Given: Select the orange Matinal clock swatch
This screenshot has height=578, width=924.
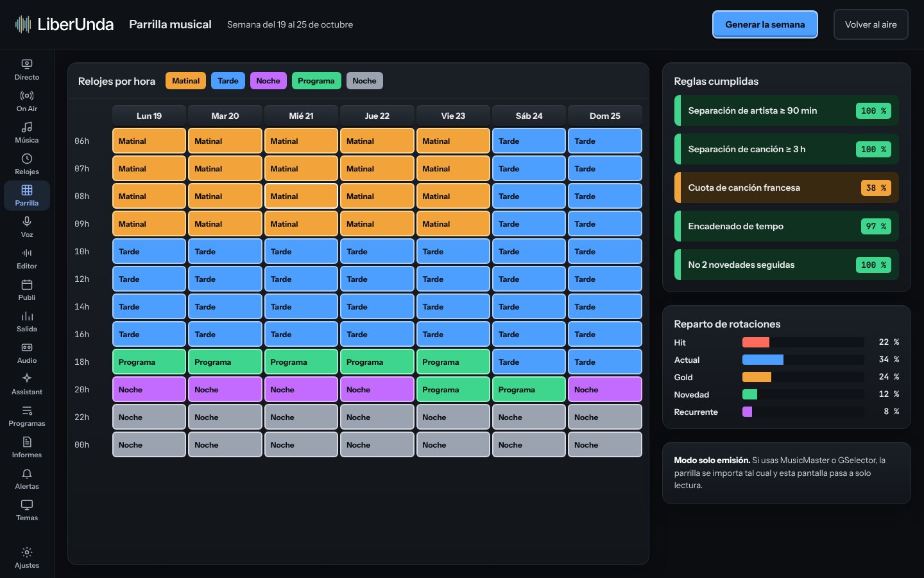Looking at the screenshot, I should click(x=185, y=81).
